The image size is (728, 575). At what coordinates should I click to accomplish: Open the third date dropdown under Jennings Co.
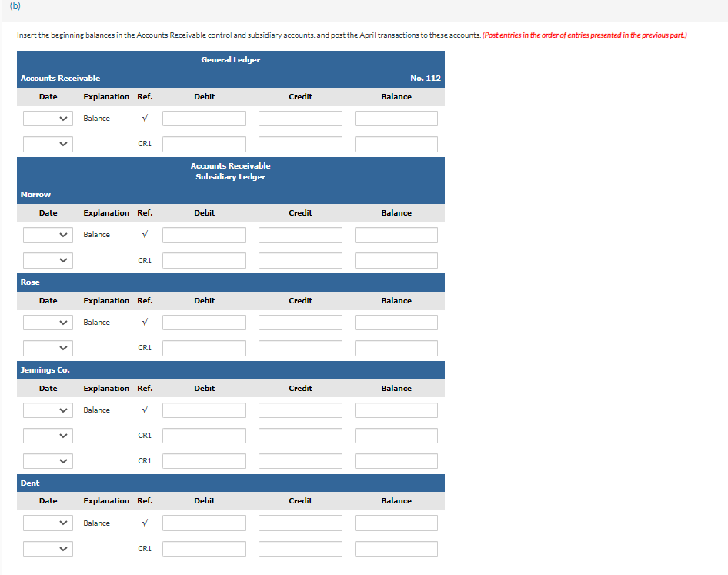click(x=48, y=460)
